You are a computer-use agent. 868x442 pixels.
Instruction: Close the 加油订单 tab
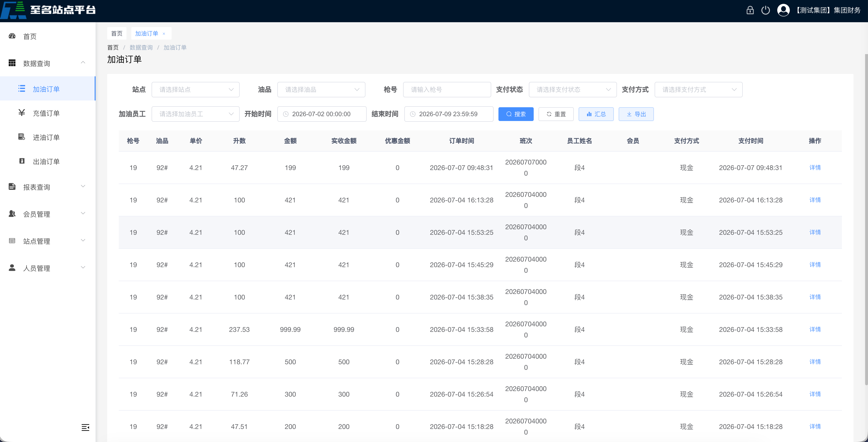pos(164,34)
